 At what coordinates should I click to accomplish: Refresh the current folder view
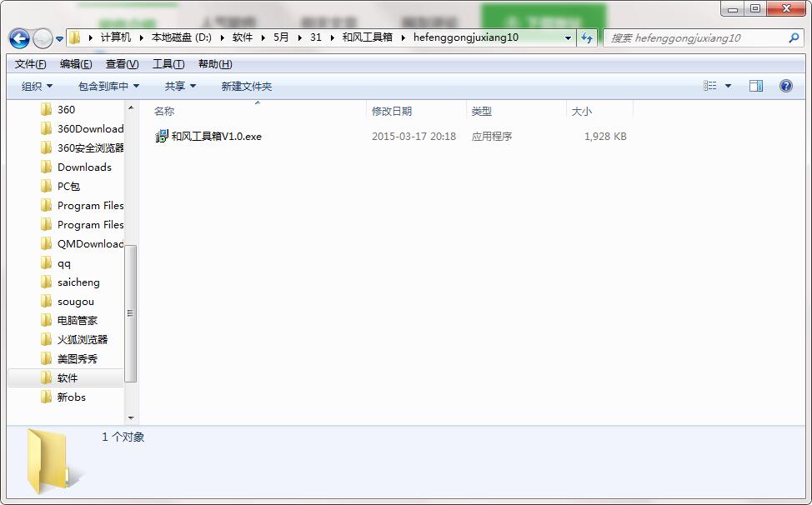[587, 37]
